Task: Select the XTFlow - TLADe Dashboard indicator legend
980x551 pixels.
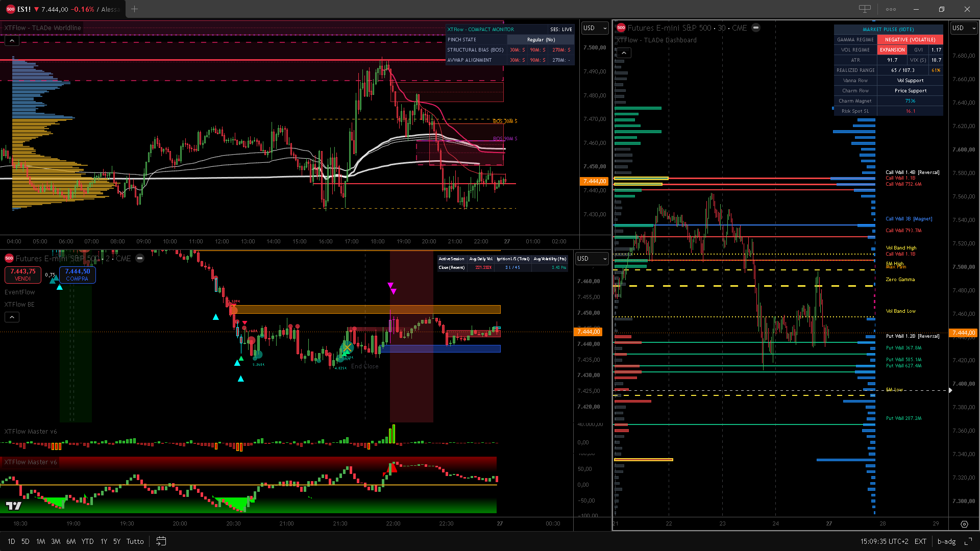Action: (656, 40)
